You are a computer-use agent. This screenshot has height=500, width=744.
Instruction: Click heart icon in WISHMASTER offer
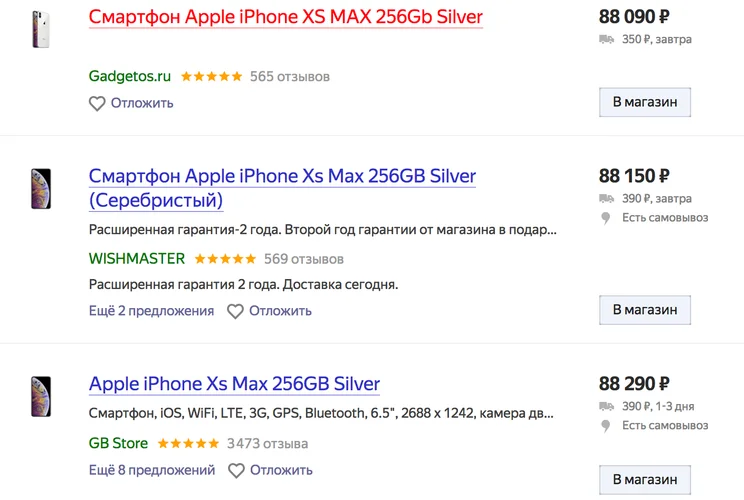(x=235, y=311)
